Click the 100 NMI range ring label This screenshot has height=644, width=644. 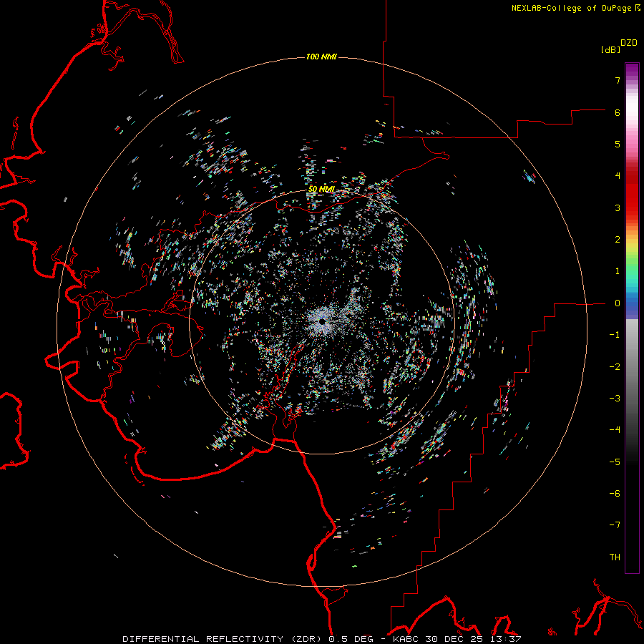click(321, 57)
